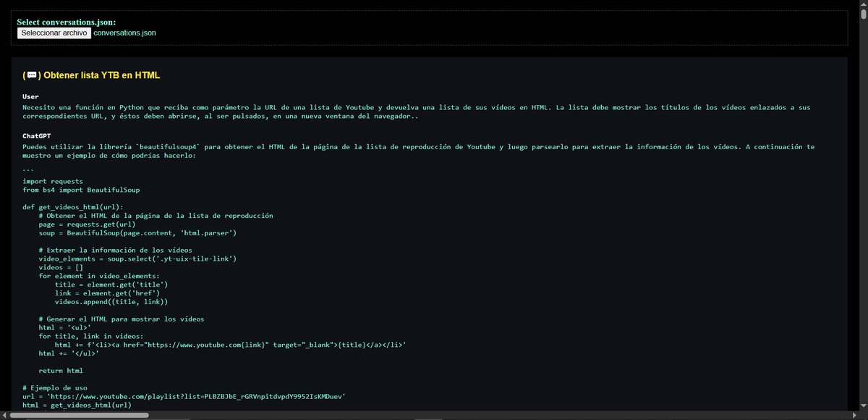Click the Seleccionar archivo button
868x420 pixels.
pos(54,33)
